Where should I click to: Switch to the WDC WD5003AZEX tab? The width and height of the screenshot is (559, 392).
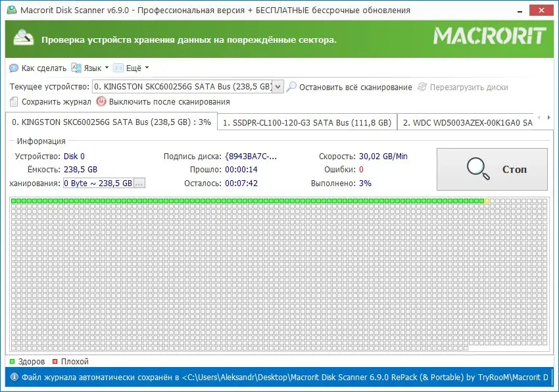[x=467, y=123]
